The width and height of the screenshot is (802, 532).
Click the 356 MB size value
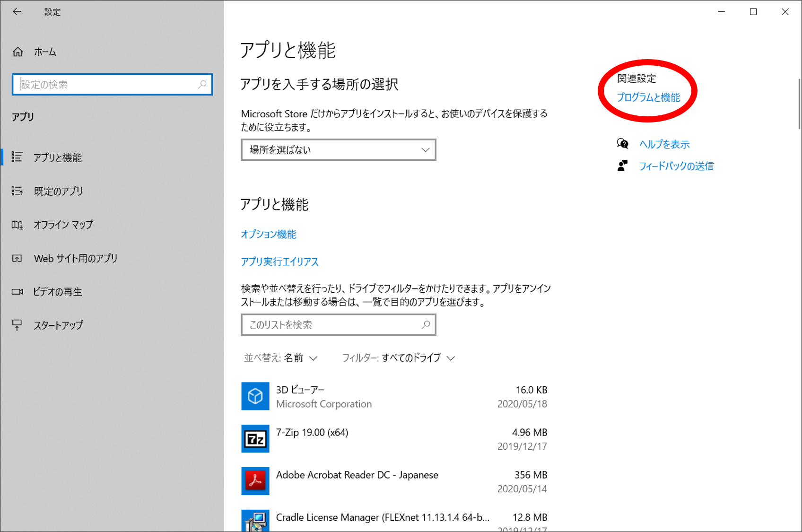[531, 475]
